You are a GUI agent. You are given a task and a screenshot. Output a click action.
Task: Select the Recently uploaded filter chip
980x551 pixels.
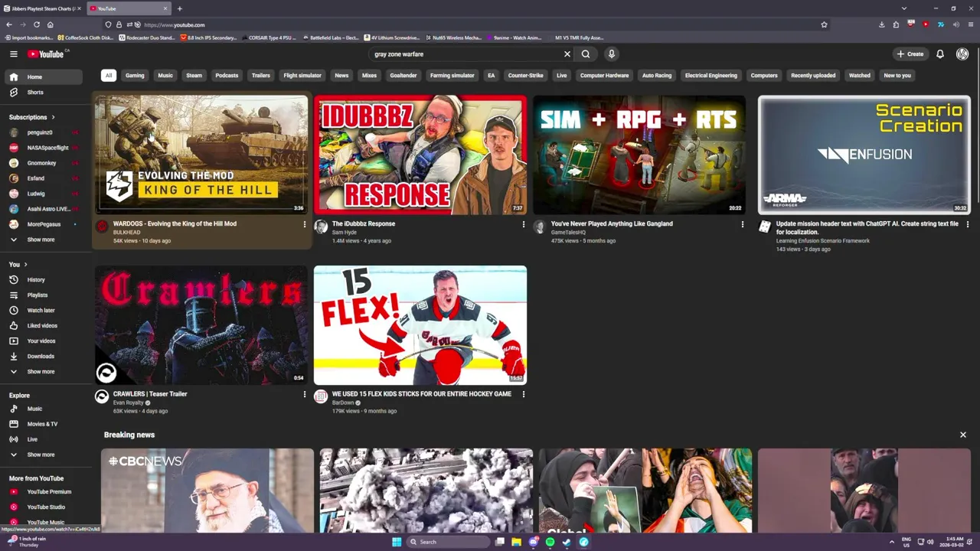[813, 76]
